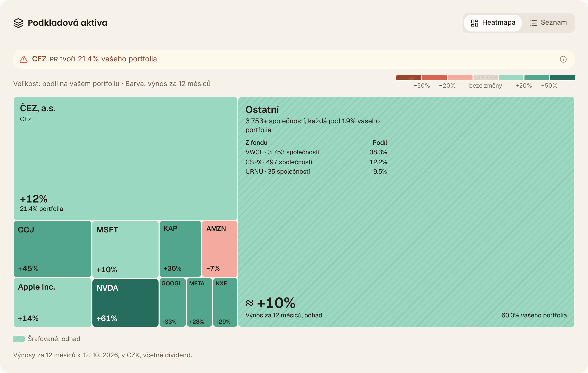Click the 38.3% share value
Image resolution: width=588 pixels, height=373 pixels.
point(378,152)
